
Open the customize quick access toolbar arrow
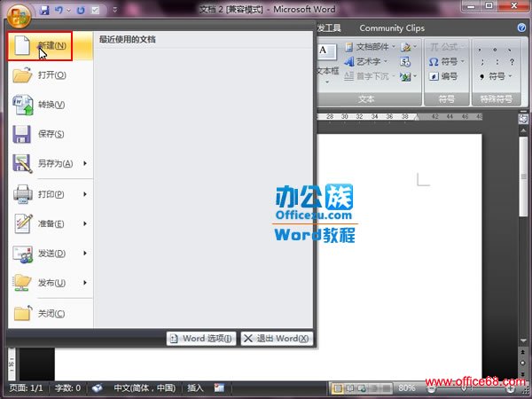[115, 10]
